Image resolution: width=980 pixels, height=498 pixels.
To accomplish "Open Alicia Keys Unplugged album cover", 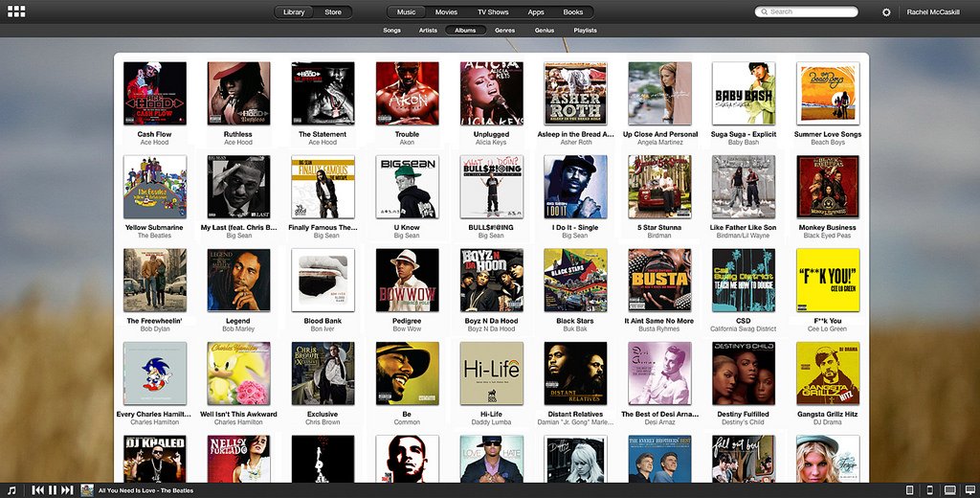I will 492,93.
